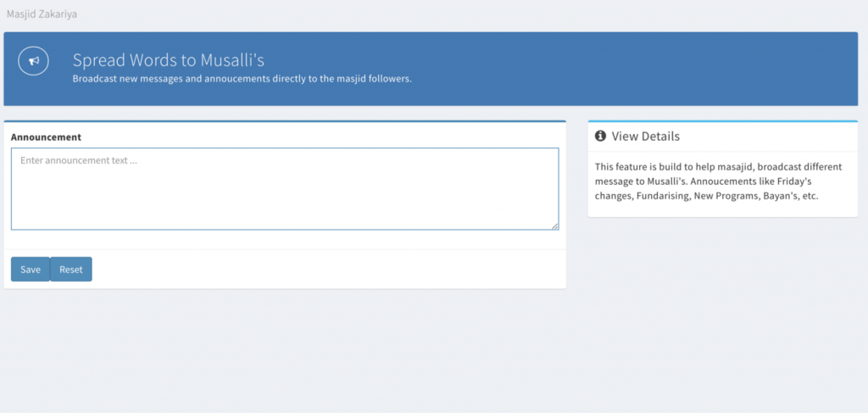Screen dimensions: 868x413
Task: Select the View Details panel heading
Action: pos(645,136)
